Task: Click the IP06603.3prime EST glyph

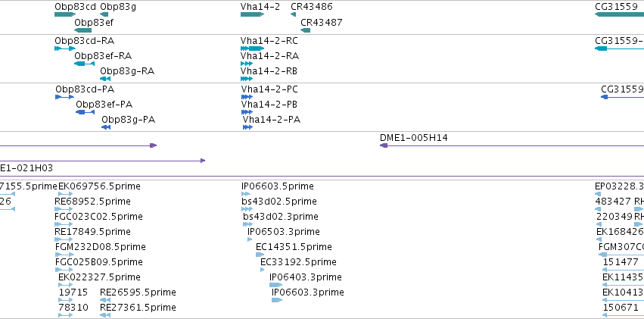Action: click(x=277, y=300)
